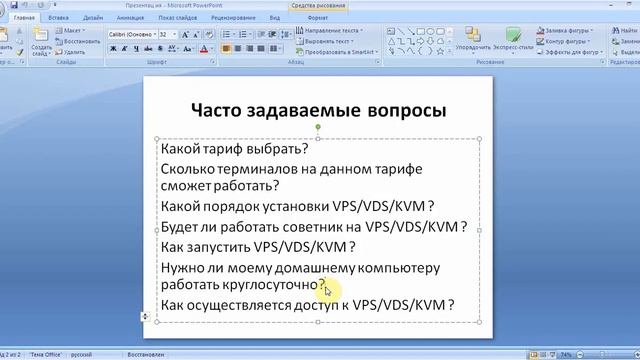Screen dimensions: 640x360
Task: Apply red font color A
Action: pos(204,49)
